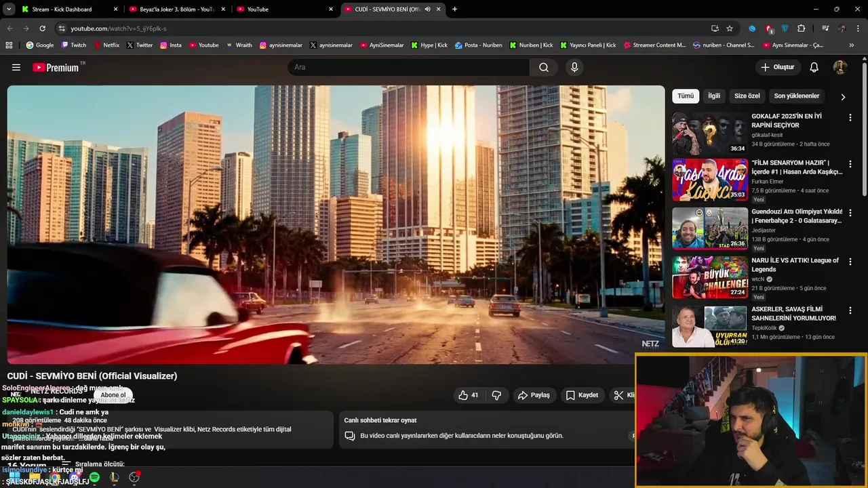Install app using the address bar install icon

pos(715,28)
